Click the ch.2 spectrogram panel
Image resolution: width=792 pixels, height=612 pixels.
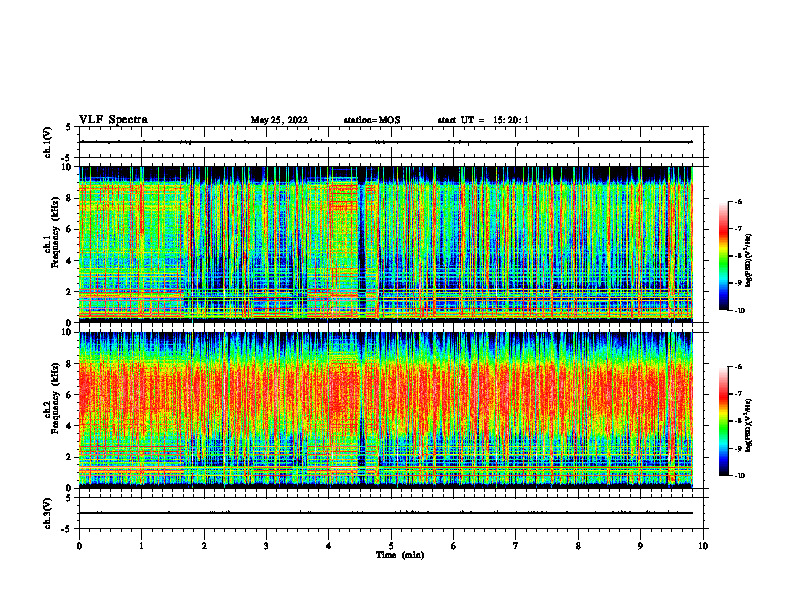coord(386,410)
